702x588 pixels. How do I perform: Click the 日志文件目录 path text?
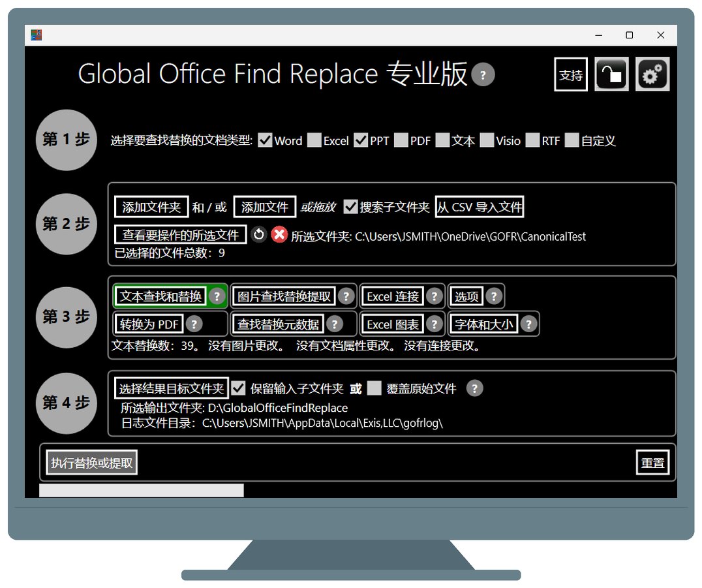282,423
